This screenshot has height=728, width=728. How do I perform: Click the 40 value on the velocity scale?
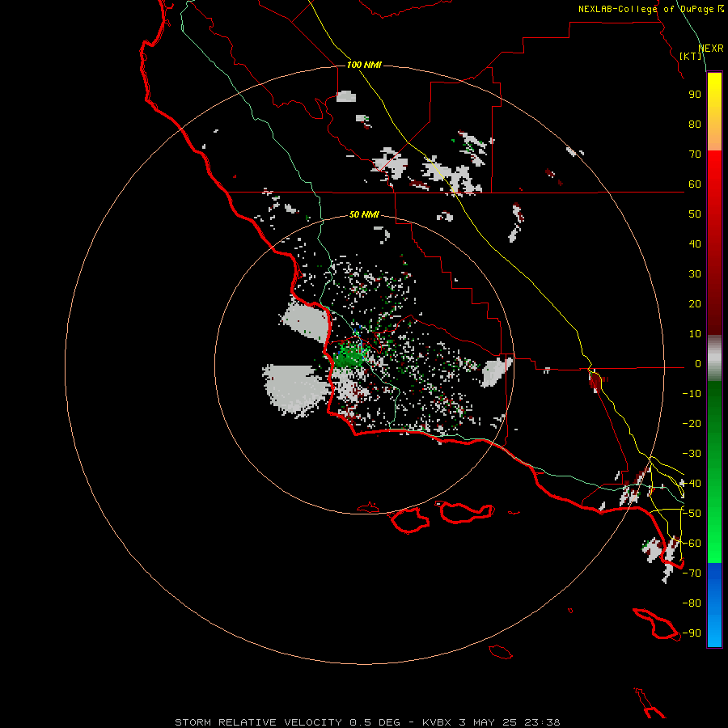(695, 244)
